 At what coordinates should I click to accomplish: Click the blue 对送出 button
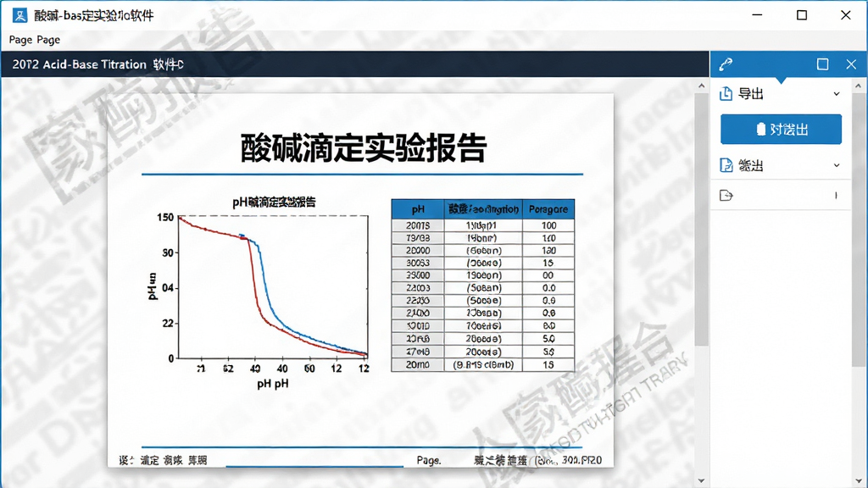pyautogui.click(x=781, y=130)
